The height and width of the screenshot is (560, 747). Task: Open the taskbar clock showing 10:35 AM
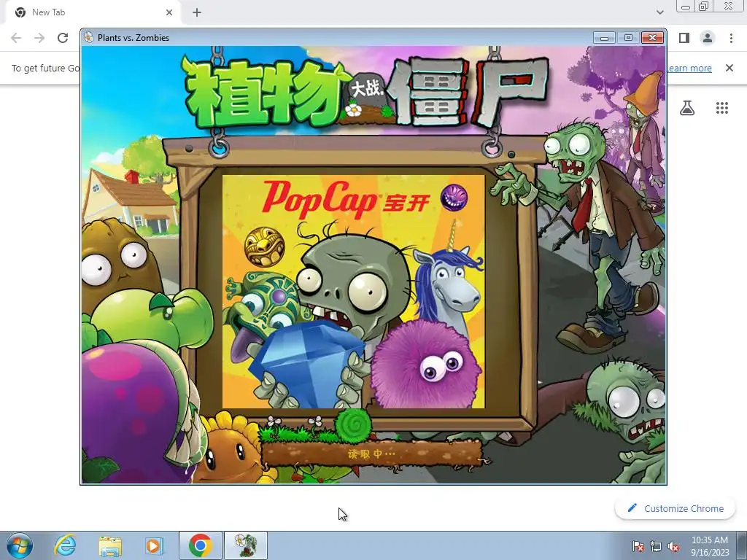point(710,546)
